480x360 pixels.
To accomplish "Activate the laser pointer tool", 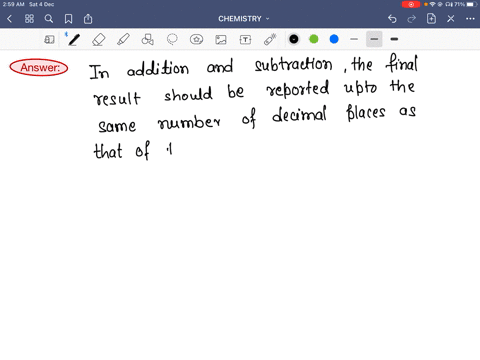I will [270, 39].
